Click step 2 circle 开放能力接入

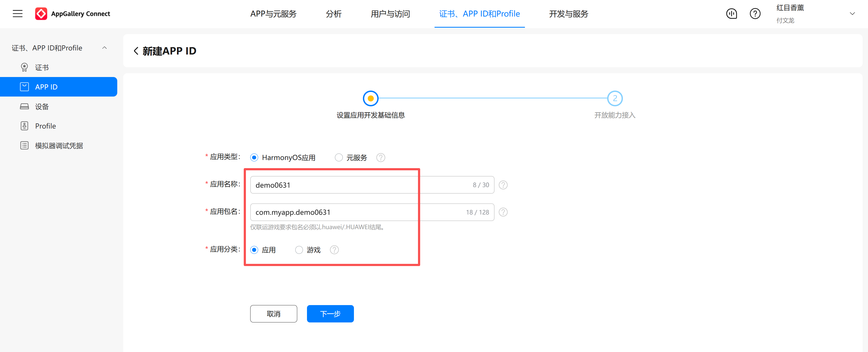(614, 98)
